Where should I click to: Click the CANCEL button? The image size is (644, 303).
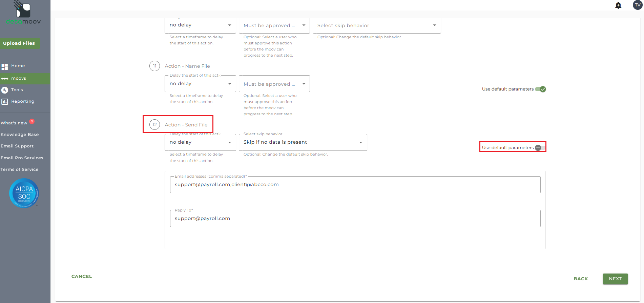(82, 277)
